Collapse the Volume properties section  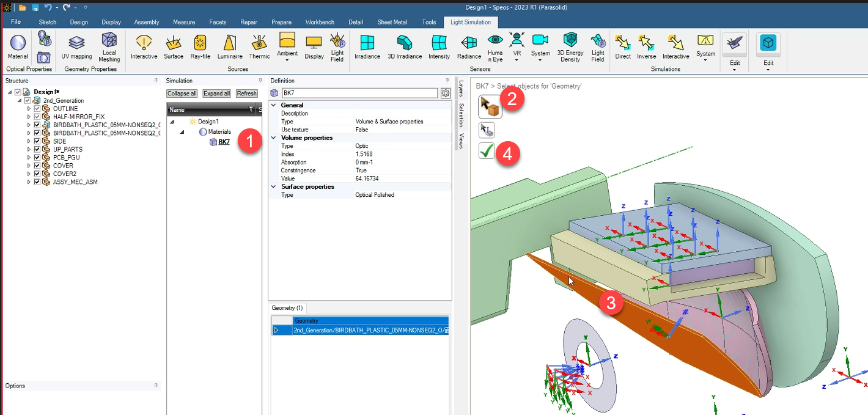click(274, 138)
